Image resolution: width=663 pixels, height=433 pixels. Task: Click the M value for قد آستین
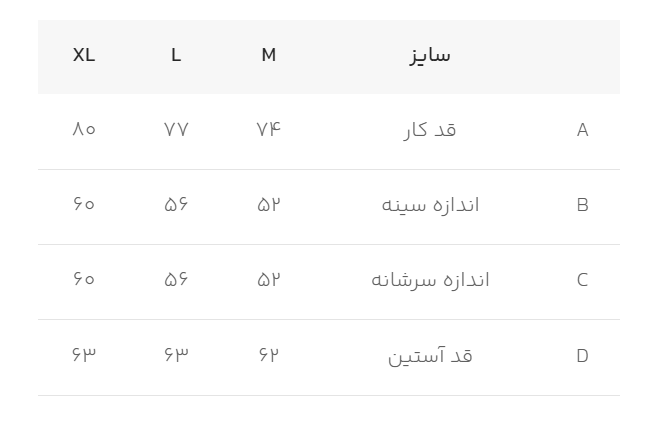(268, 356)
